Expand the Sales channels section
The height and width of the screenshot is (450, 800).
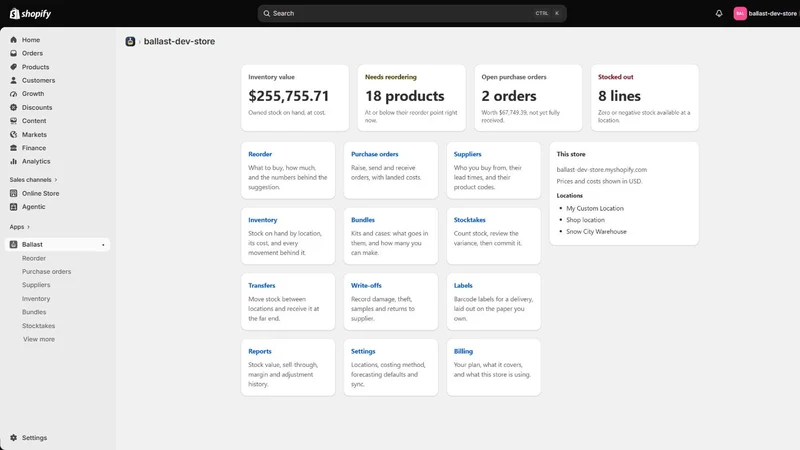tap(33, 180)
